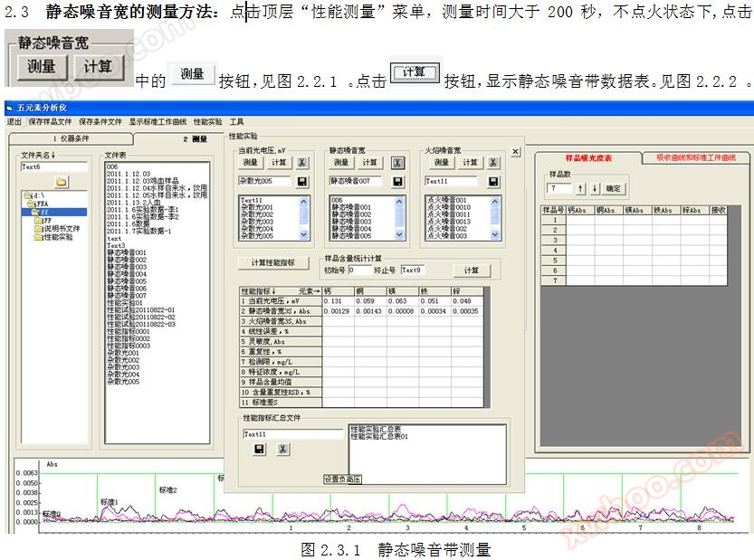The height and width of the screenshot is (560, 754).
Task: Increase 样品数 with the up arrow
Action: click(580, 188)
